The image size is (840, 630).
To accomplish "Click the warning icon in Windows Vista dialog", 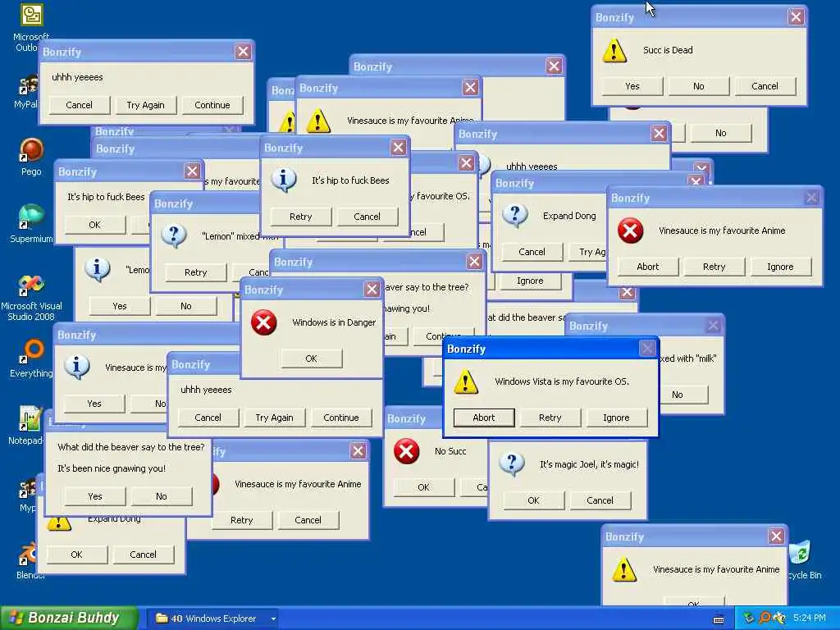I will (466, 381).
